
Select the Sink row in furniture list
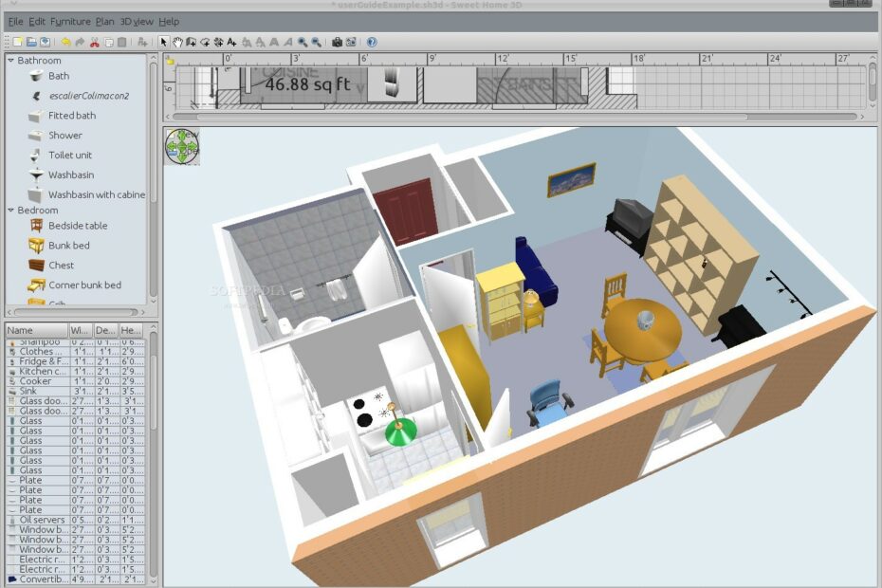(x=75, y=391)
